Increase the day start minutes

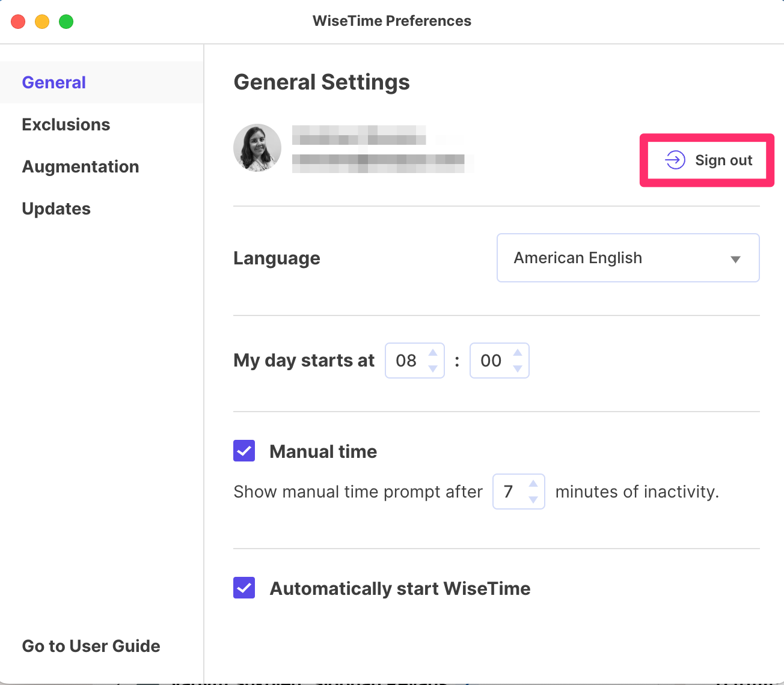pyautogui.click(x=518, y=353)
